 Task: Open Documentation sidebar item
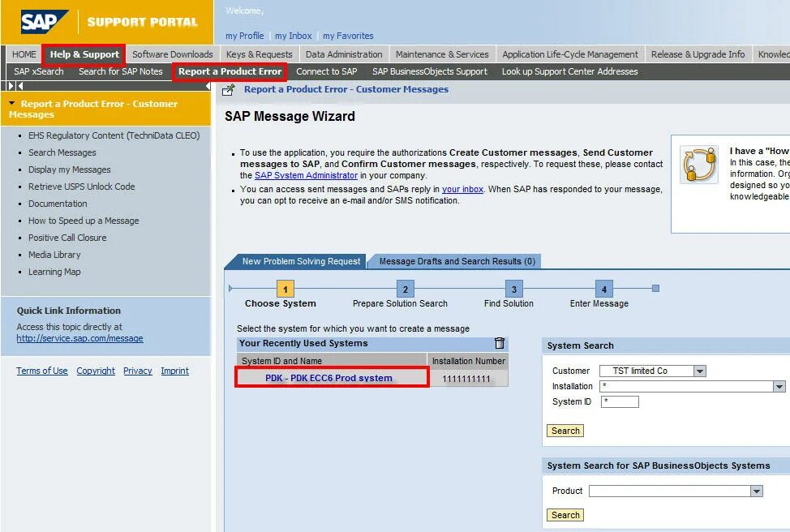[58, 204]
